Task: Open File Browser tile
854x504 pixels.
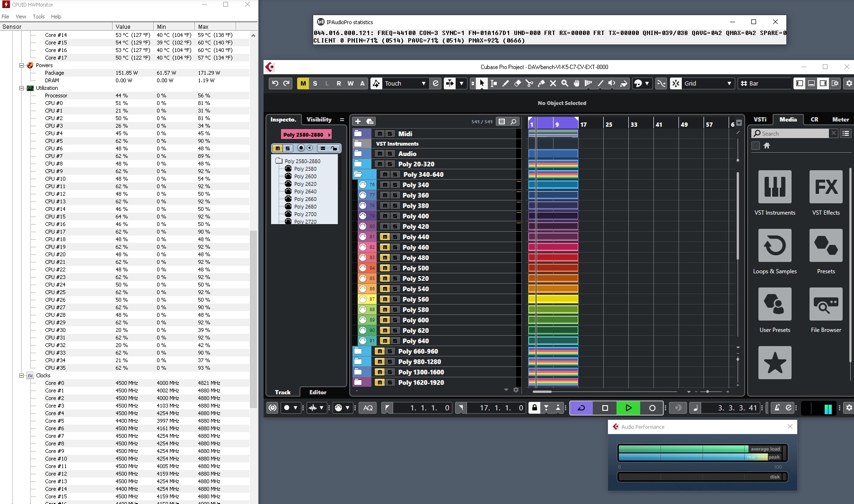Action: [x=826, y=310]
